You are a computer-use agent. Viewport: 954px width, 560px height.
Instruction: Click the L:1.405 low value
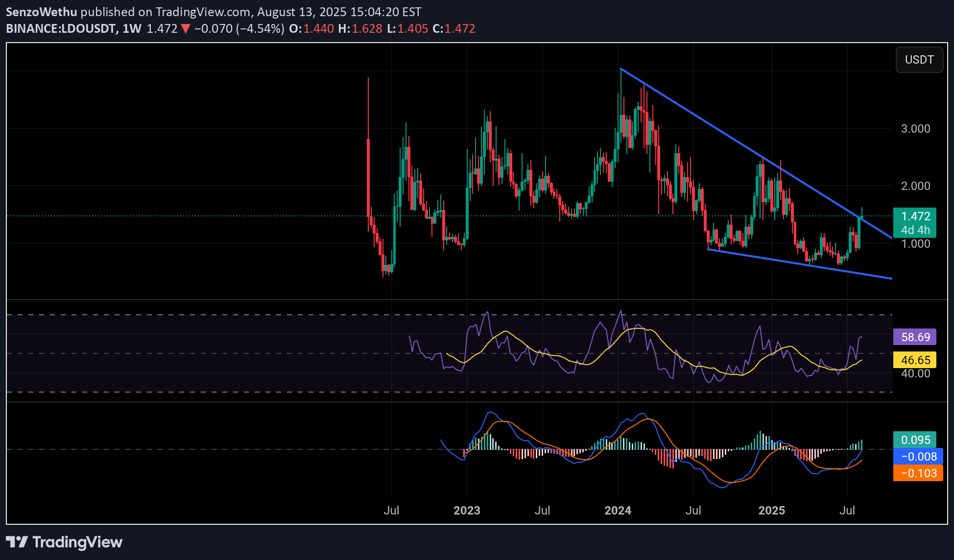[x=407, y=28]
